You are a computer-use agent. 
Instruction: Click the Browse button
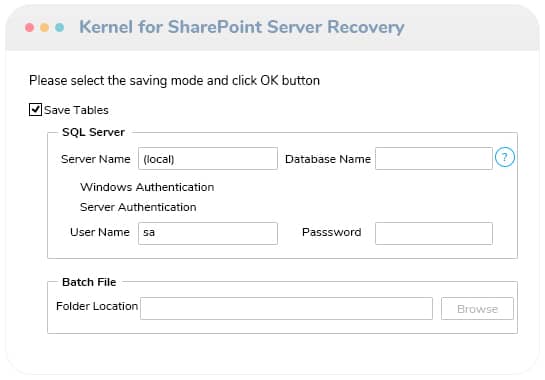477,308
